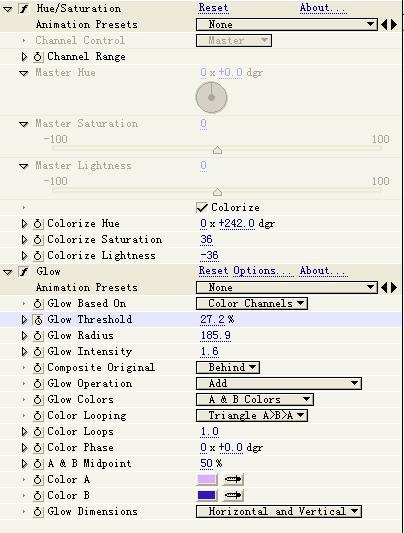Click the Colorize Saturation value 36
The height and width of the screenshot is (533, 404).
point(206,240)
